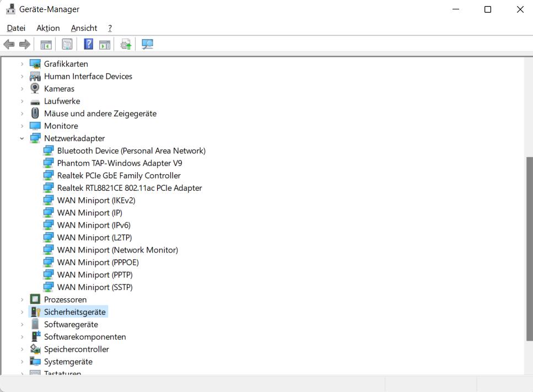Image resolution: width=533 pixels, height=392 pixels.
Task: Open the Datei menu
Action: pyautogui.click(x=16, y=28)
